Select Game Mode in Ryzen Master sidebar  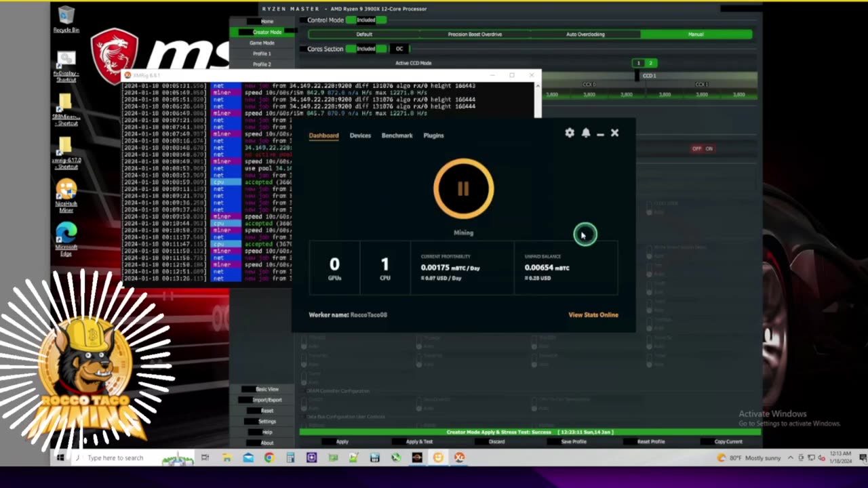[262, 43]
